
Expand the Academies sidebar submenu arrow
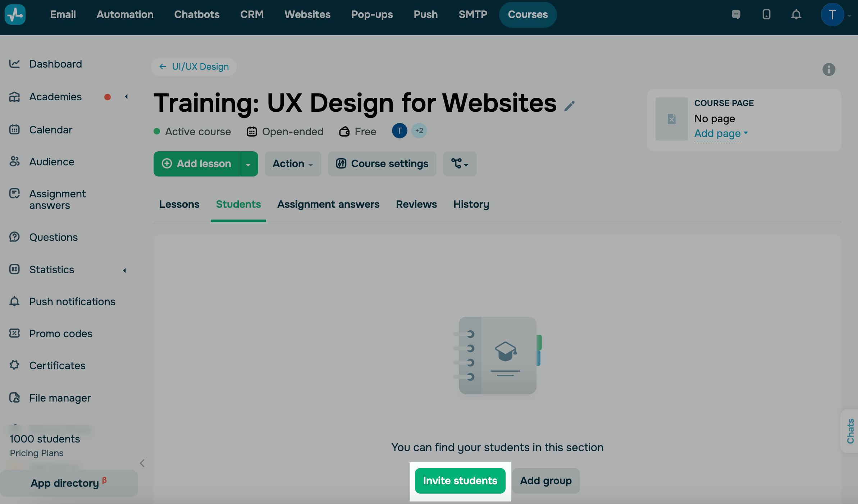coord(126,97)
